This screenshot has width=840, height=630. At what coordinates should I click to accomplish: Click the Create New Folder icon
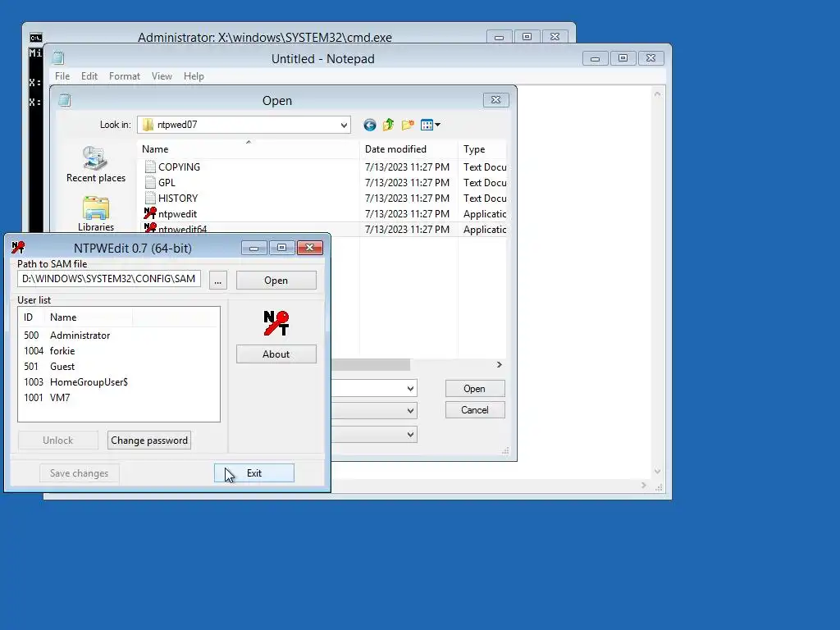[408, 126]
